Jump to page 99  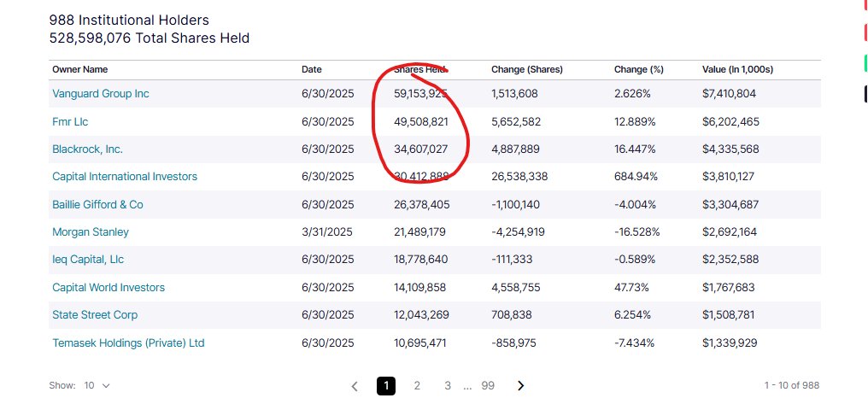coord(488,386)
